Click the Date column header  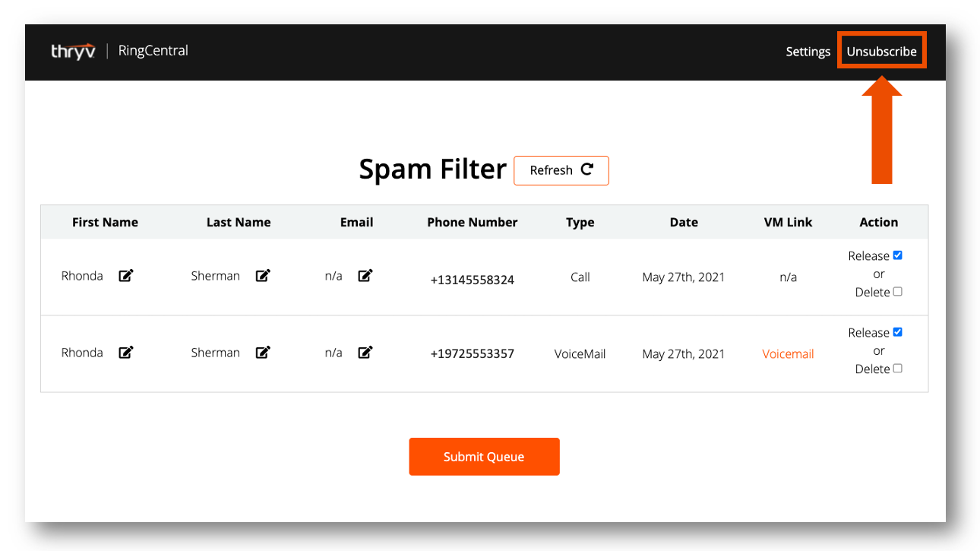coord(684,223)
